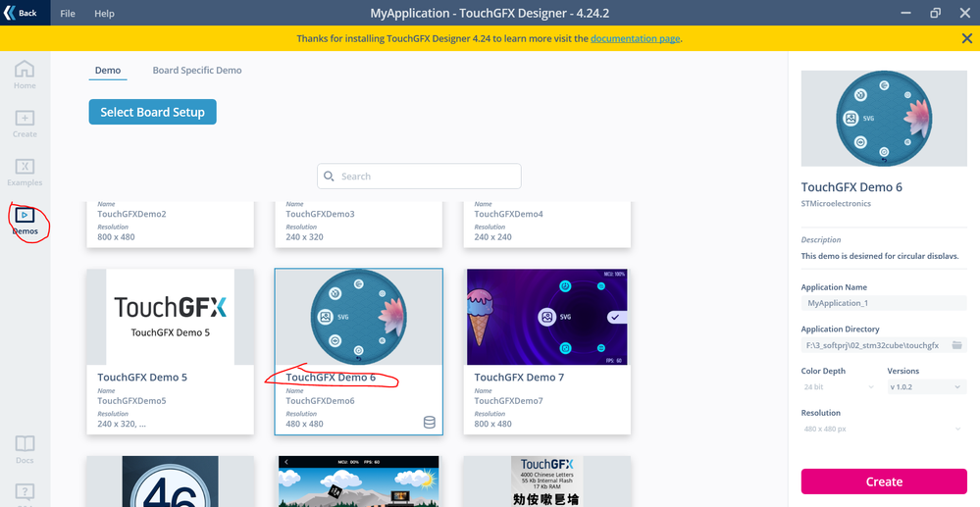980x507 pixels.
Task: Switch to the Demo tab
Action: point(108,70)
